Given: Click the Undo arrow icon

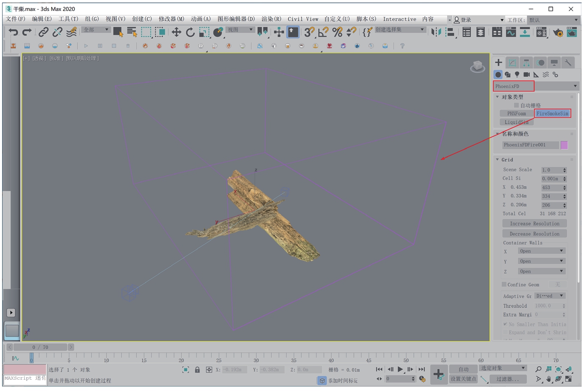Looking at the screenshot, I should 13,32.
